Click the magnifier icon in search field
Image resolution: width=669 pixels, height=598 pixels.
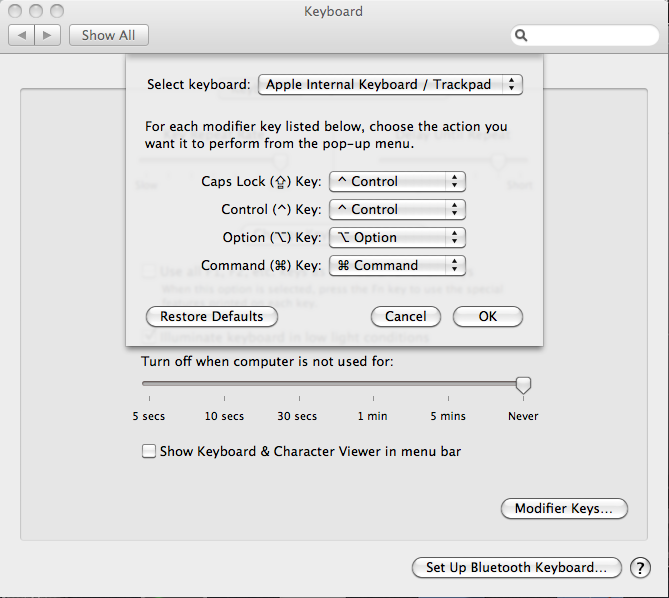coord(521,35)
